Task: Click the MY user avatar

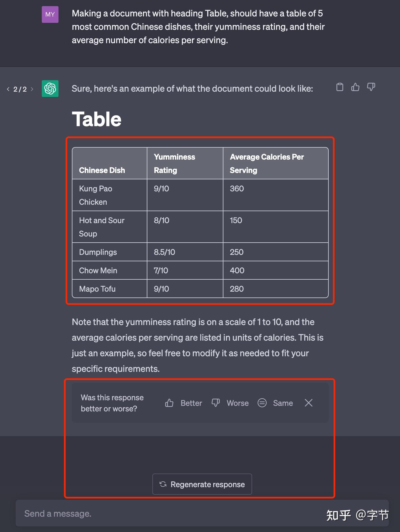Action: (50, 14)
